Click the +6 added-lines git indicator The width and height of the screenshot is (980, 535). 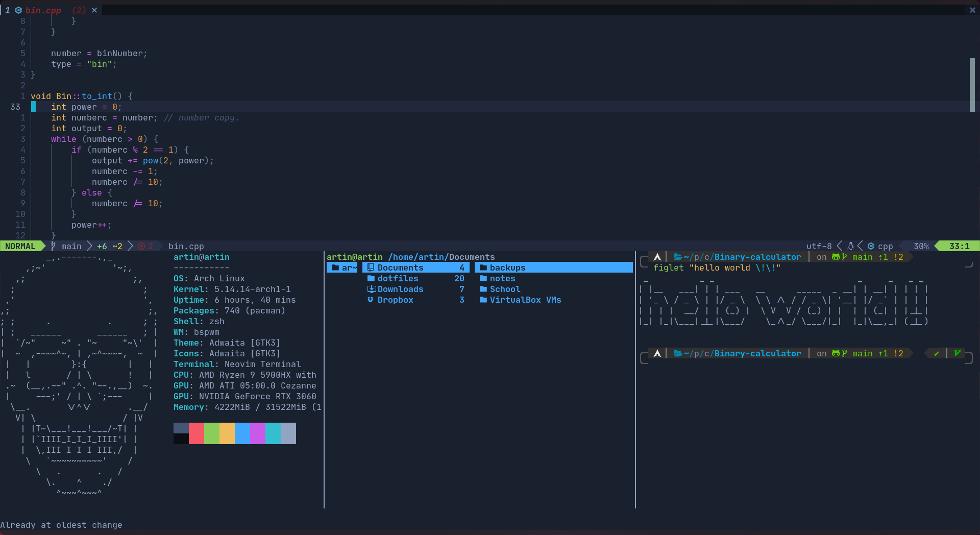[102, 246]
